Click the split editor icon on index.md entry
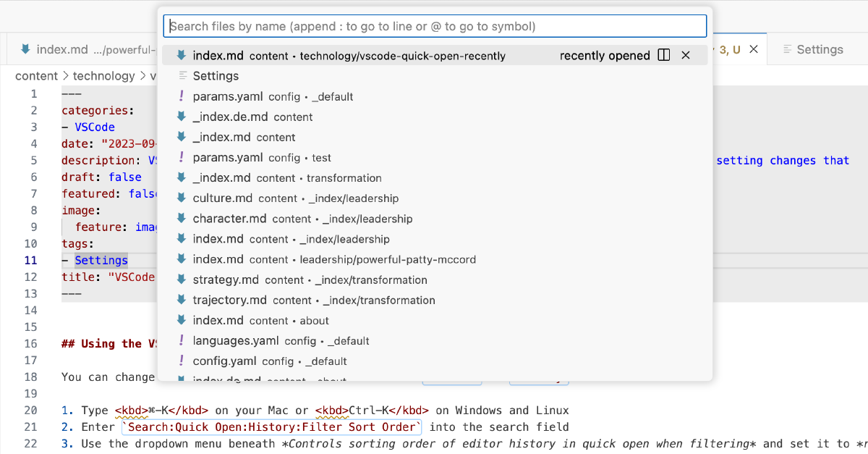Viewport: 868px width, 454px height. coord(663,54)
